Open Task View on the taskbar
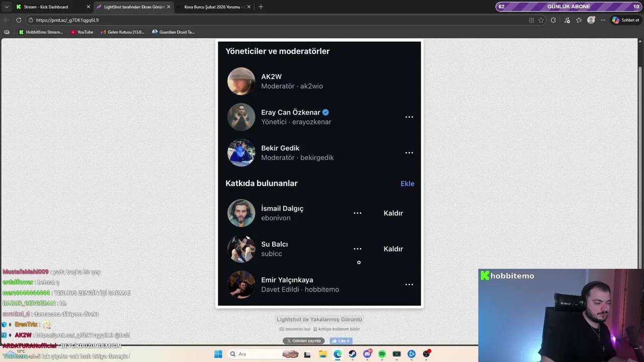Image resolution: width=644 pixels, height=362 pixels. [307, 354]
